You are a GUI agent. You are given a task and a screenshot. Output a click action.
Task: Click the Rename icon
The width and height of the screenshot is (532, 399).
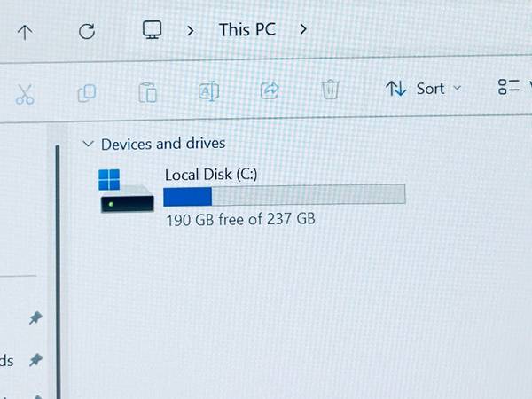pyautogui.click(x=208, y=91)
